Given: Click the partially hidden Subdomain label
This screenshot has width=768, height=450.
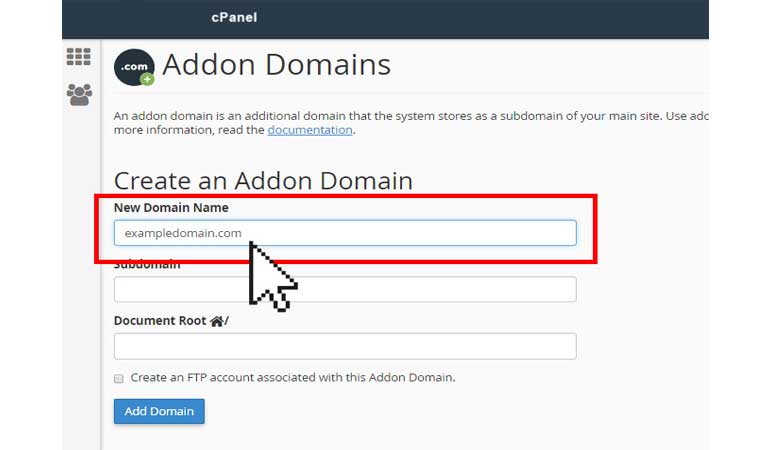Looking at the screenshot, I should 147,266.
